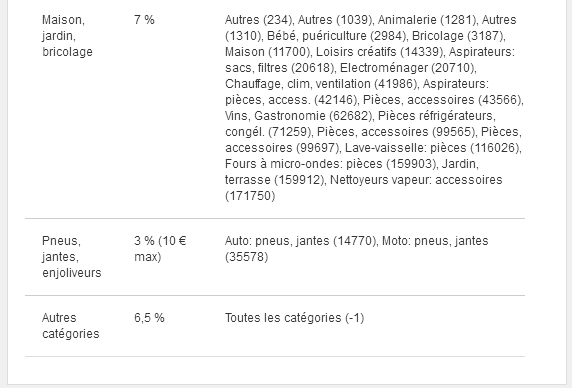Click 'Chauffage, clim, ventilation (41986)' text
The height and width of the screenshot is (388, 572).
pos(321,84)
